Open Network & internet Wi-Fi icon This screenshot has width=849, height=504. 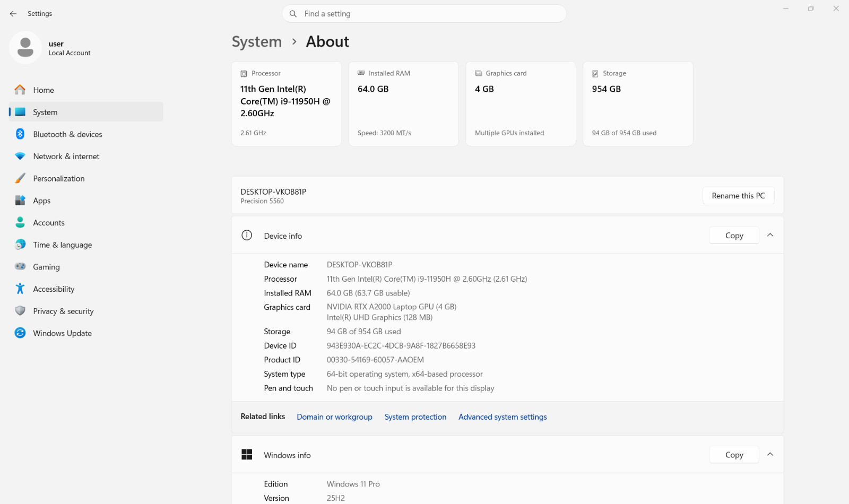point(20,157)
